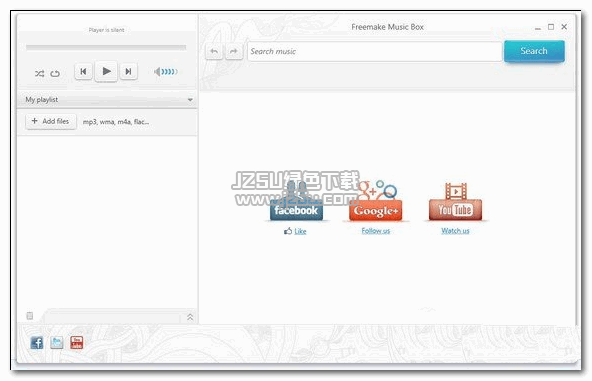Skip to previous track
This screenshot has height=381, width=592.
[83, 71]
